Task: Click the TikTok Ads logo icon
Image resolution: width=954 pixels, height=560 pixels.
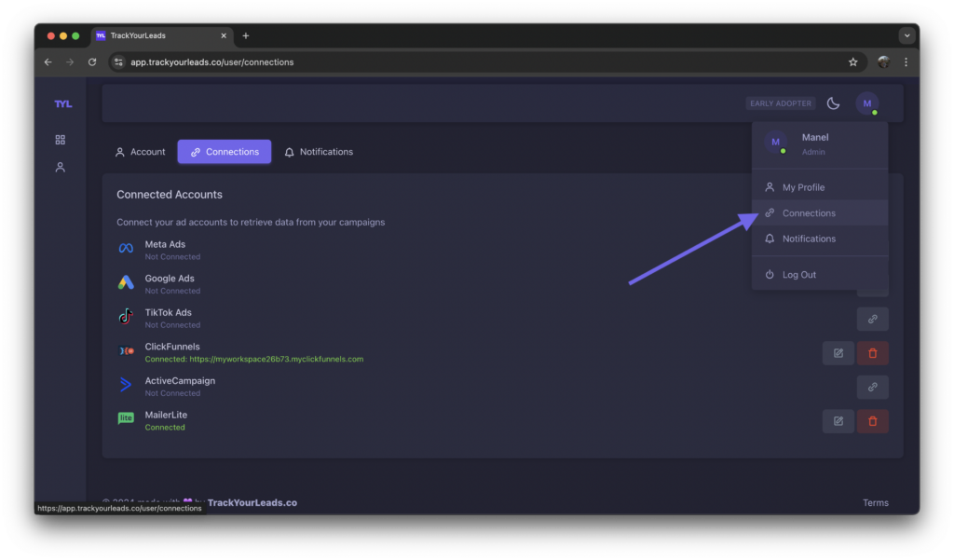Action: pos(126,317)
